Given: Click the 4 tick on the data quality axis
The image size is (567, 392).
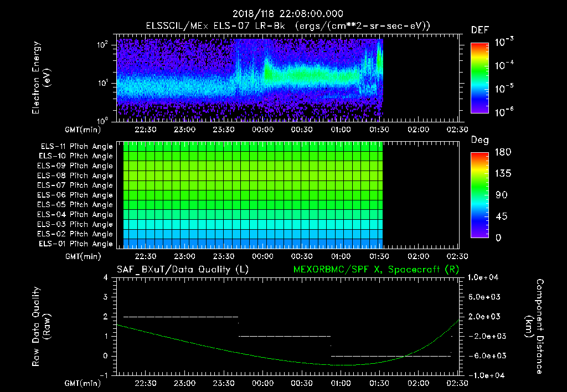Looking at the screenshot, I should click(x=106, y=278).
